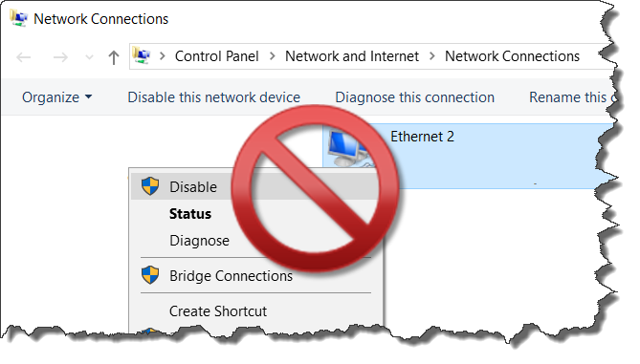
Task: Go back with the left arrow
Action: pos(24,57)
